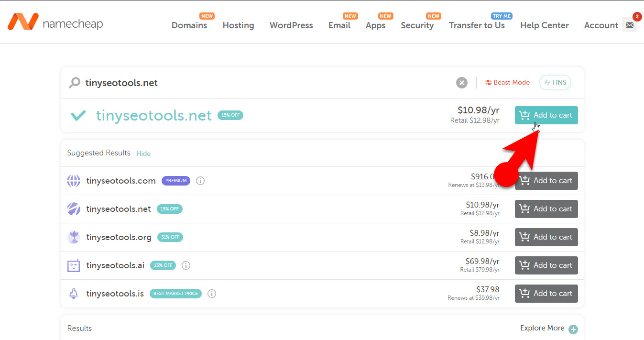Viewport: 644px width, 340px height.
Task: Click the 31% OFF badge on tinyseotools.org
Action: click(170, 237)
